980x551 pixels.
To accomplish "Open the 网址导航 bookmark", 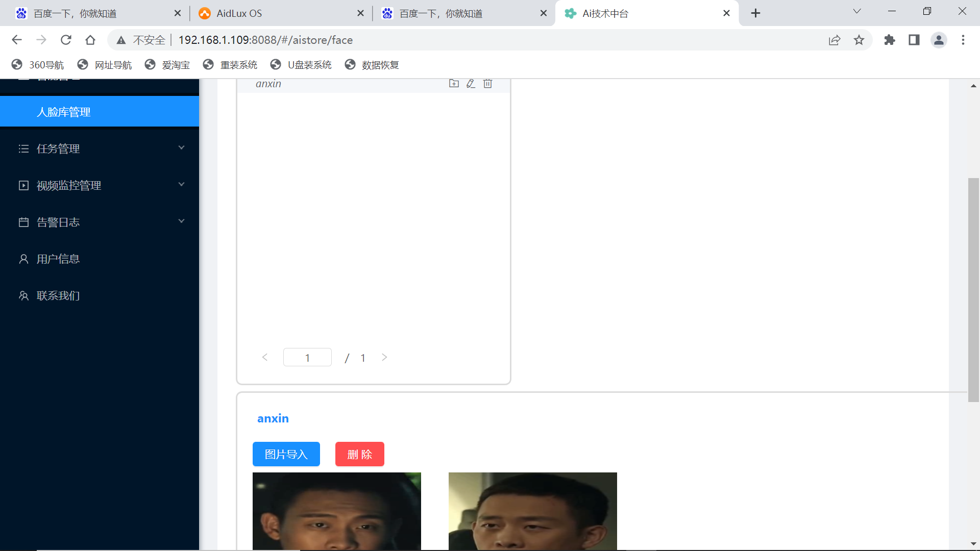I will coord(105,65).
